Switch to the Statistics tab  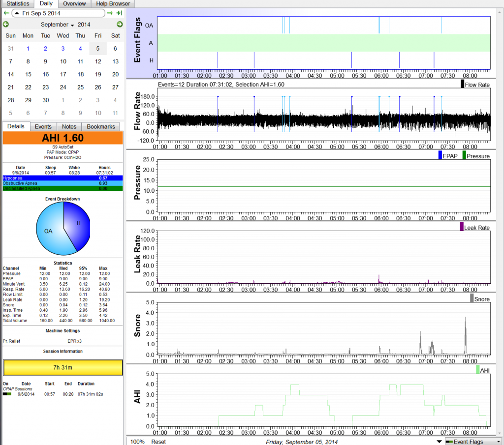(18, 4)
